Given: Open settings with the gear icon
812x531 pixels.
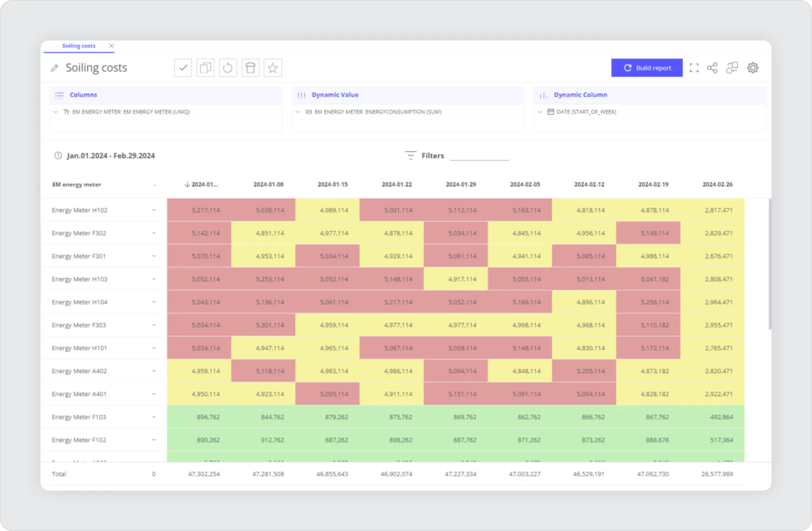Looking at the screenshot, I should coord(753,67).
